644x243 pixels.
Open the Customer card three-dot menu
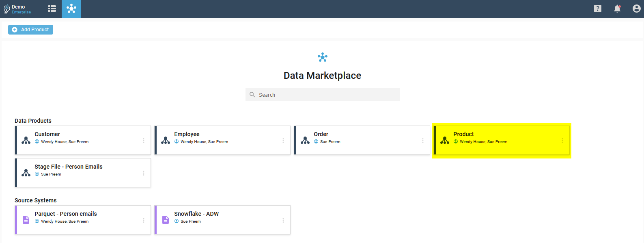click(x=144, y=141)
